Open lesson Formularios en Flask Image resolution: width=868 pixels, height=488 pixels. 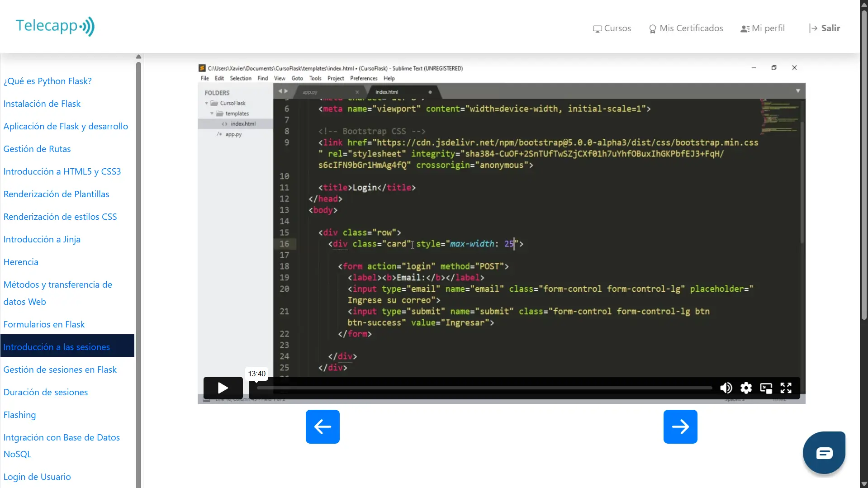(x=44, y=324)
